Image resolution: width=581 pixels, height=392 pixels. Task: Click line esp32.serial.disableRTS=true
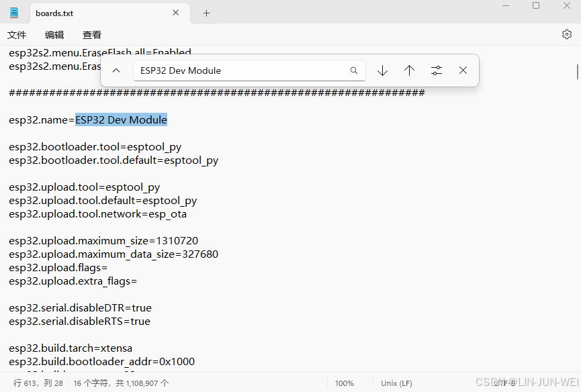pyautogui.click(x=80, y=322)
